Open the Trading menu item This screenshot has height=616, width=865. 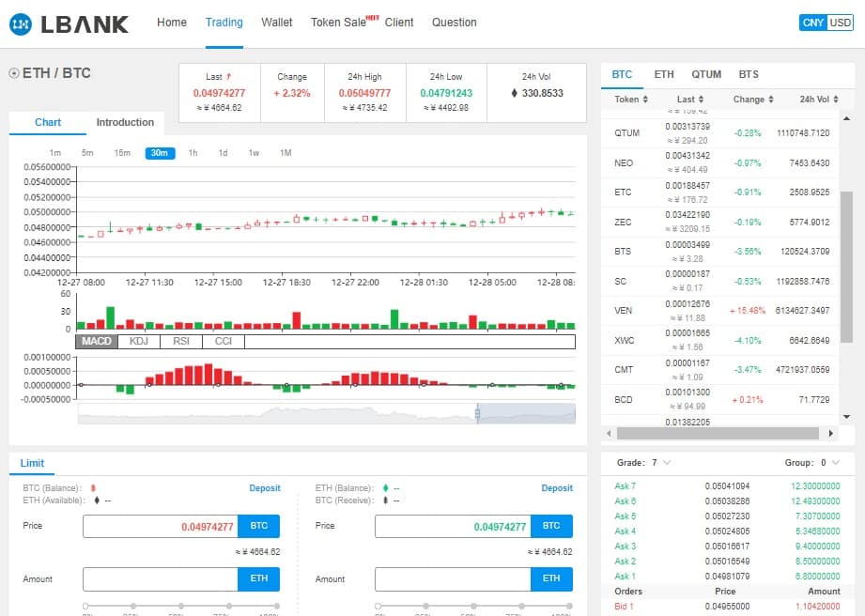pyautogui.click(x=224, y=23)
